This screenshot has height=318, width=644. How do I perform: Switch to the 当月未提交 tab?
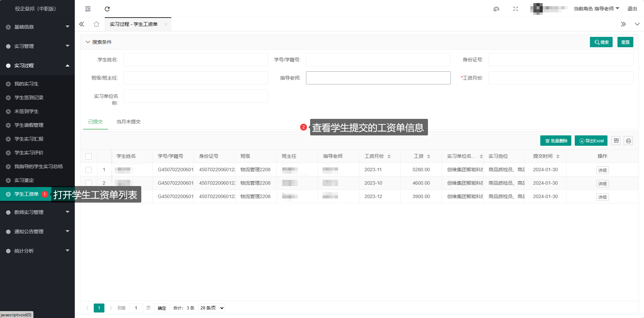pyautogui.click(x=128, y=122)
